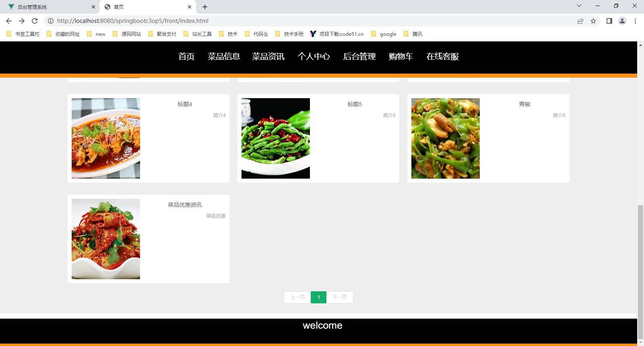Image resolution: width=644 pixels, height=346 pixels.
Task: Click the 青椒 dish photo thumbnail
Action: [x=446, y=138]
